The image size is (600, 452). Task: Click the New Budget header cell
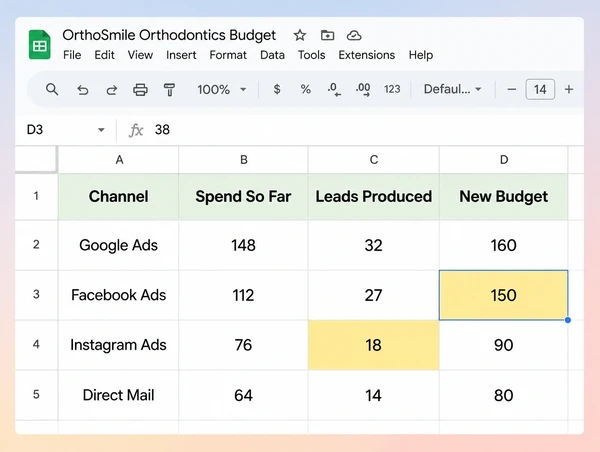click(504, 197)
